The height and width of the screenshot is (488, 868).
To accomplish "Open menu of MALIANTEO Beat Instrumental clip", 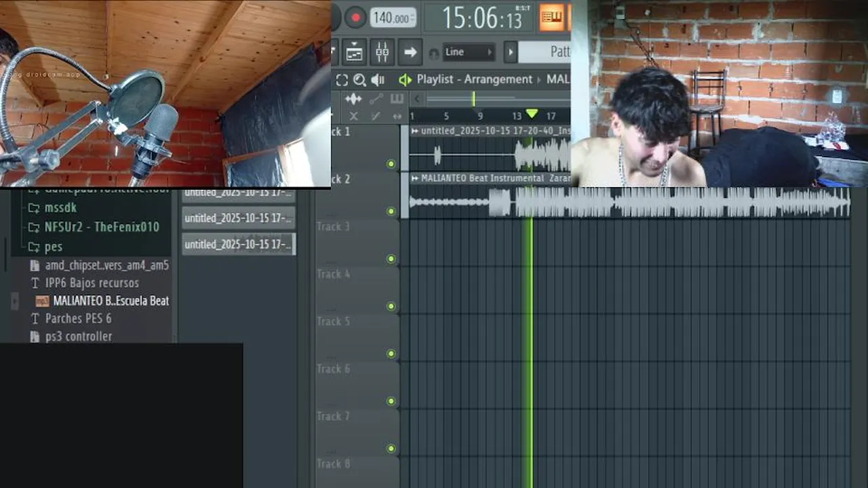I will click(414, 178).
